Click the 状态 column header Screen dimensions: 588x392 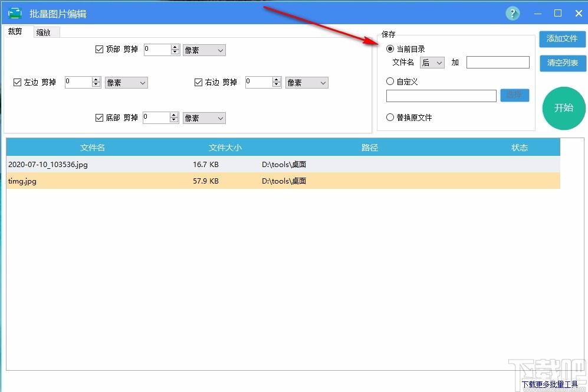pyautogui.click(x=520, y=148)
